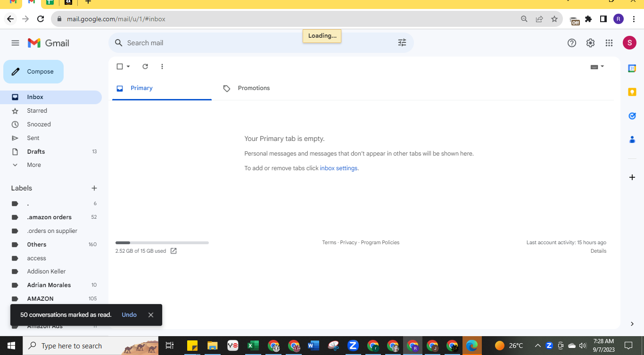Click Undo in the notification toast
The image size is (644, 355).
click(x=129, y=315)
